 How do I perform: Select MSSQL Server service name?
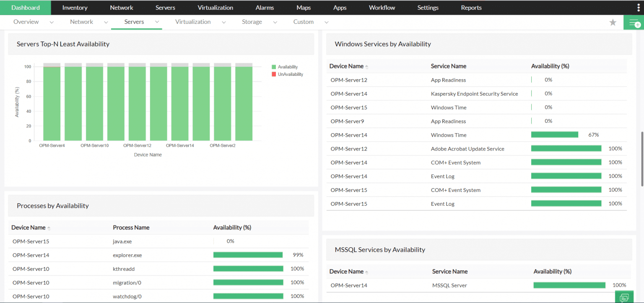(x=449, y=285)
